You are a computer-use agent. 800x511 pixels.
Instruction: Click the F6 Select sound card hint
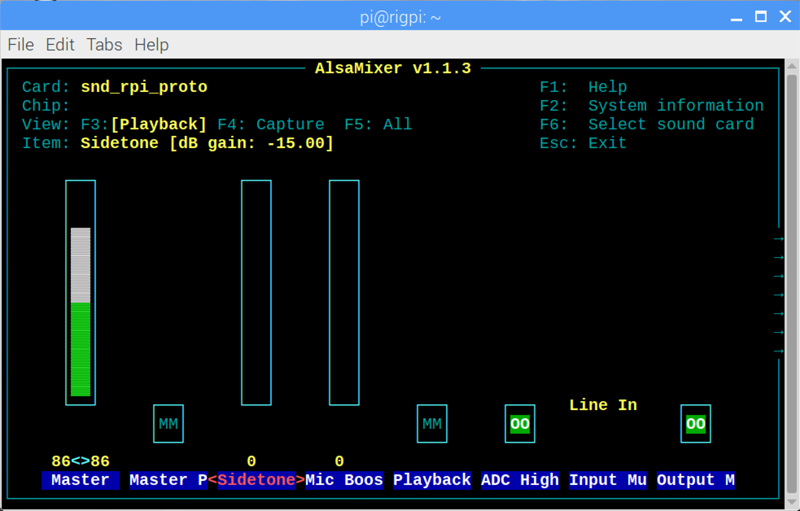click(646, 124)
